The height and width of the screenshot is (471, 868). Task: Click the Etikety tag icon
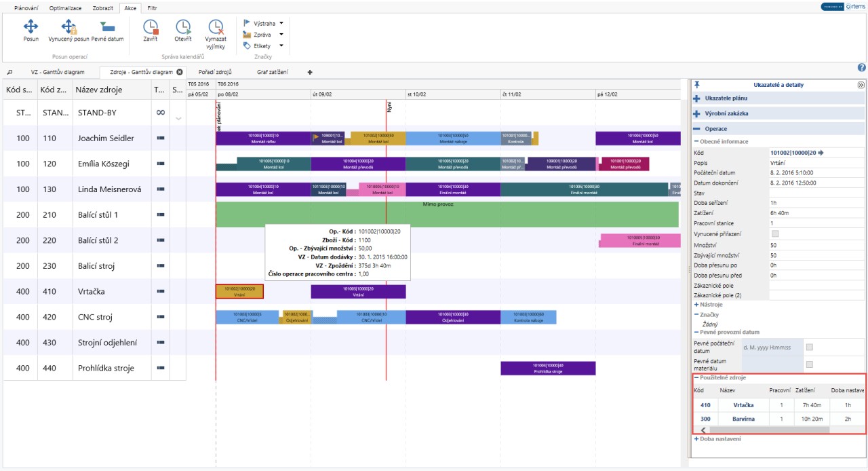point(247,45)
